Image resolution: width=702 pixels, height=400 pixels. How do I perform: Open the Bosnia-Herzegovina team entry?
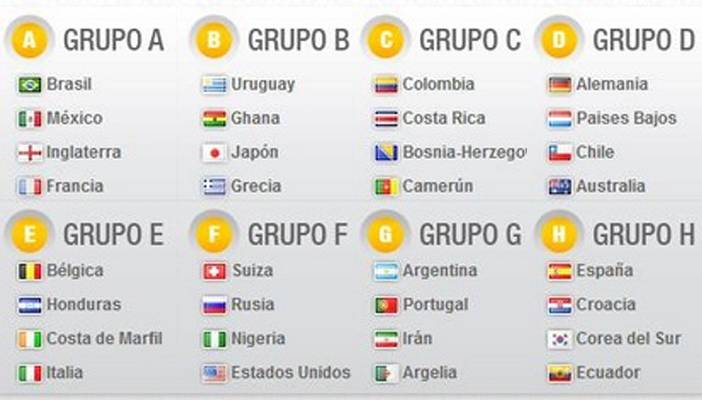[x=464, y=153]
